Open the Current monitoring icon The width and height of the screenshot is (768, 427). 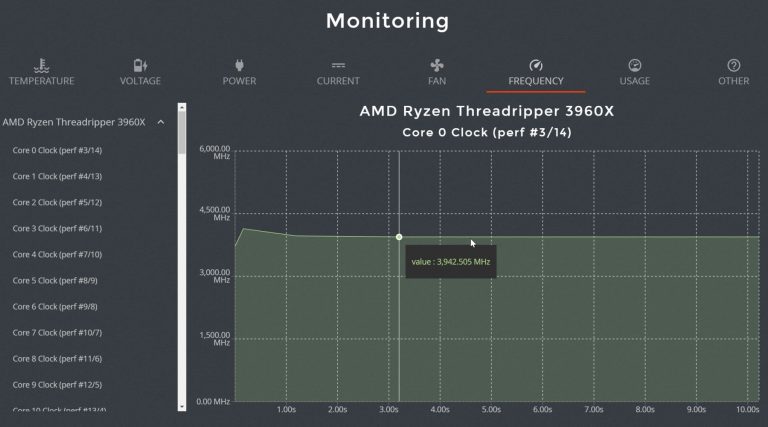click(338, 65)
